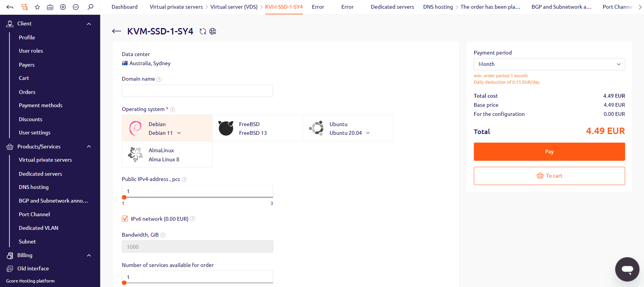Click the IPv6 network help icon
This screenshot has width=644, height=287.
click(x=193, y=219)
